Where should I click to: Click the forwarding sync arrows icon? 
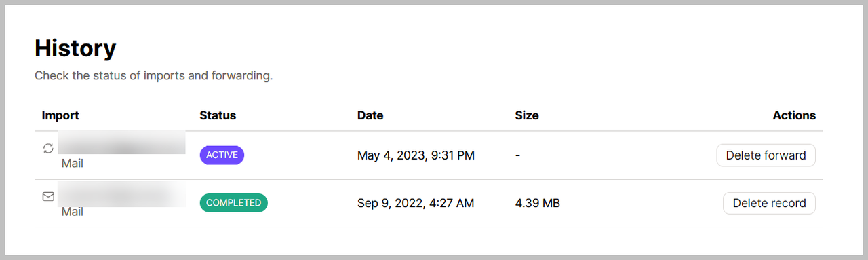coord(48,148)
